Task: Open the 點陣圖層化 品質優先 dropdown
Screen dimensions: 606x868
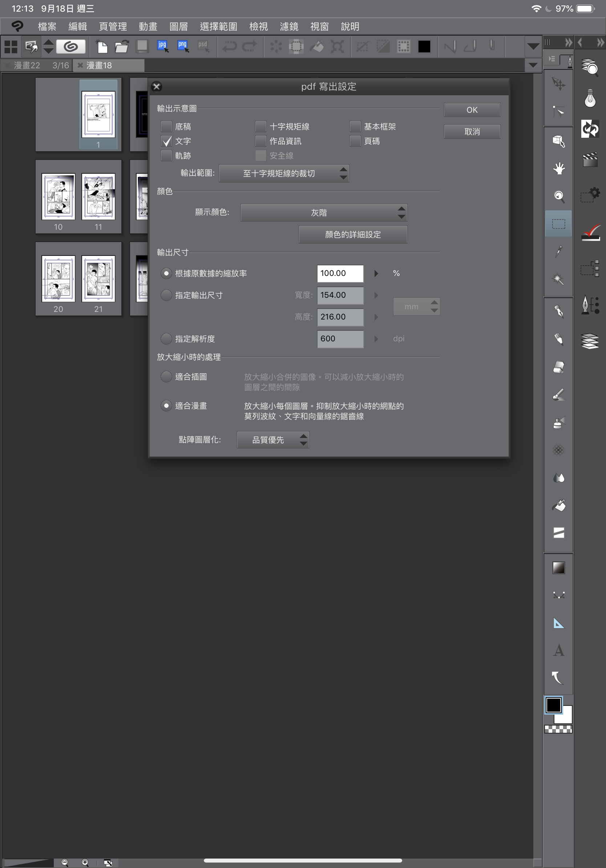Action: [x=273, y=440]
